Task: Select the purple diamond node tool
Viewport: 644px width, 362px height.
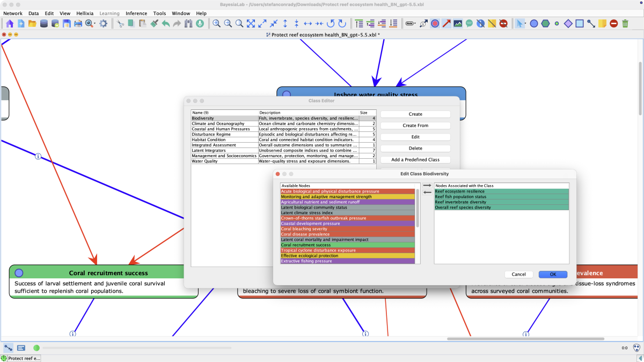Action: click(568, 24)
